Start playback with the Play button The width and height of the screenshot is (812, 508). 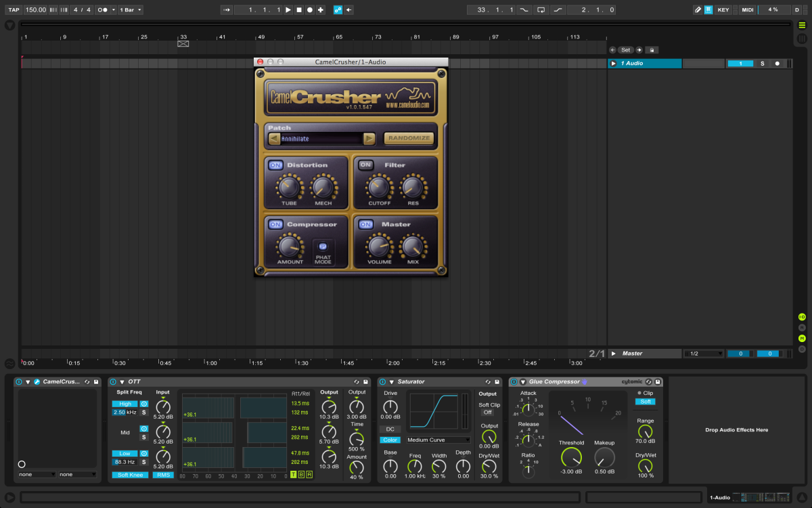[x=288, y=10]
